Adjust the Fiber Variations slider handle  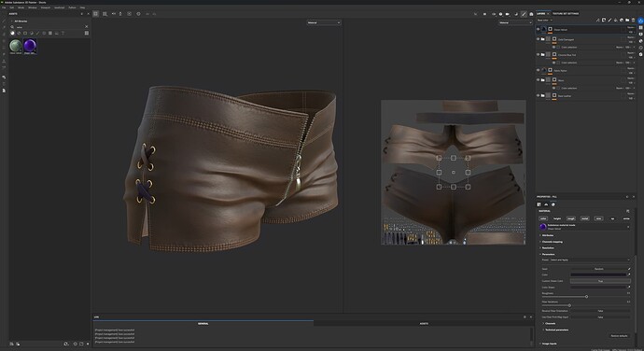[569, 305]
